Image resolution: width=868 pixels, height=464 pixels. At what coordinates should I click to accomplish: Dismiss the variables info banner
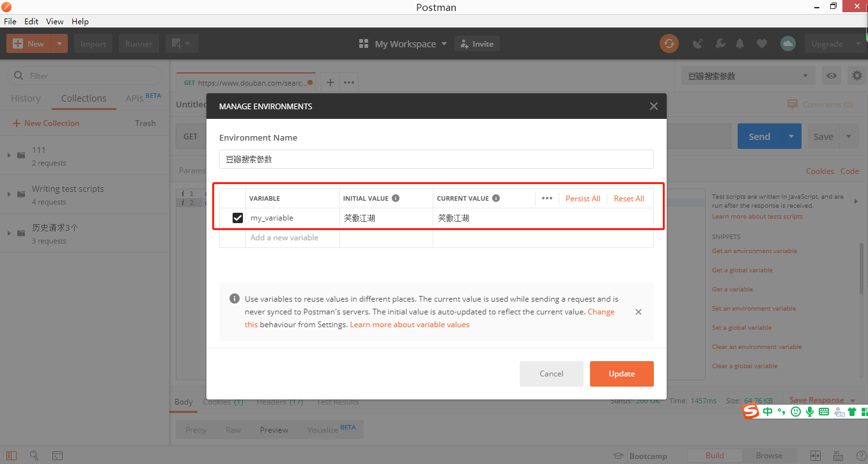(x=639, y=312)
